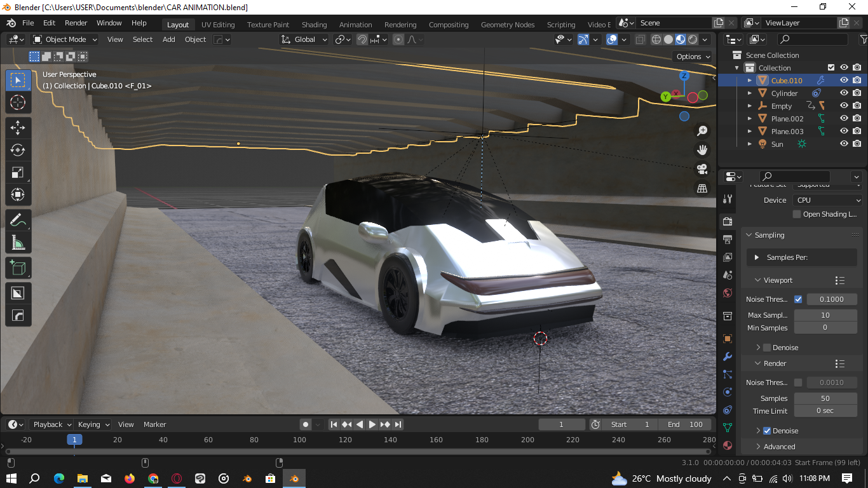
Task: Open the Modifiers wrench properties tab
Action: point(728,356)
